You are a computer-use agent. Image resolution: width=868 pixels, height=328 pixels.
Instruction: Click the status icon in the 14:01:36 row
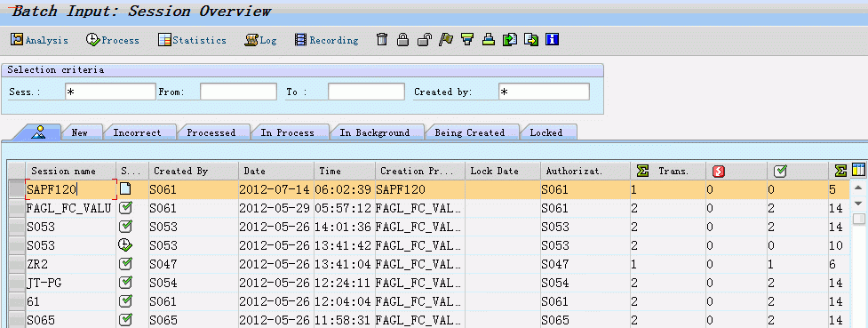(125, 227)
